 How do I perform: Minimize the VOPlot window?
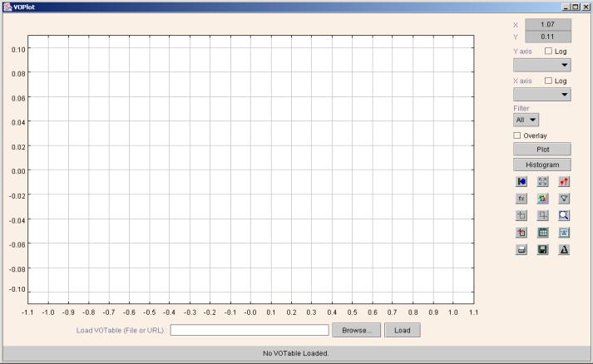pyautogui.click(x=566, y=7)
